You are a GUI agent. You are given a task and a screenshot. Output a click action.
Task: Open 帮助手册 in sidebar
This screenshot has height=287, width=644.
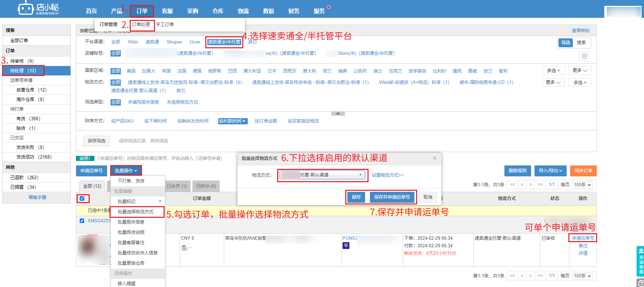(37, 197)
